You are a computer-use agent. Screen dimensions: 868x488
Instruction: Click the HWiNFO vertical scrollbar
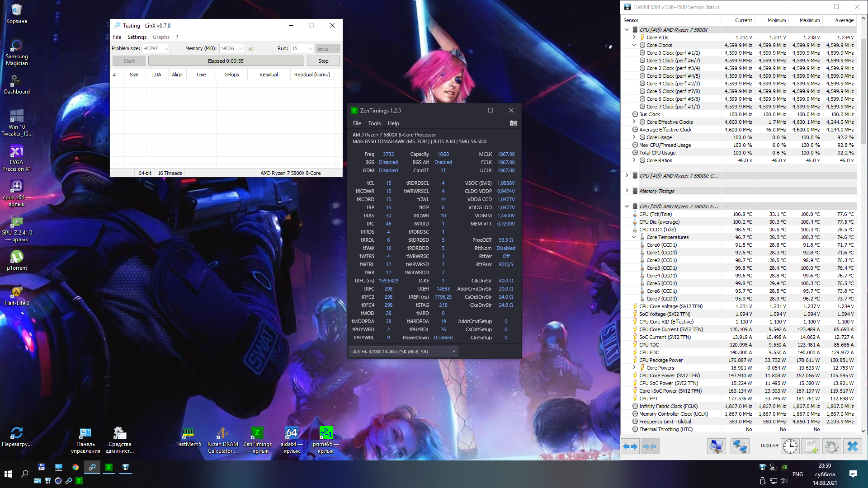tap(863, 90)
